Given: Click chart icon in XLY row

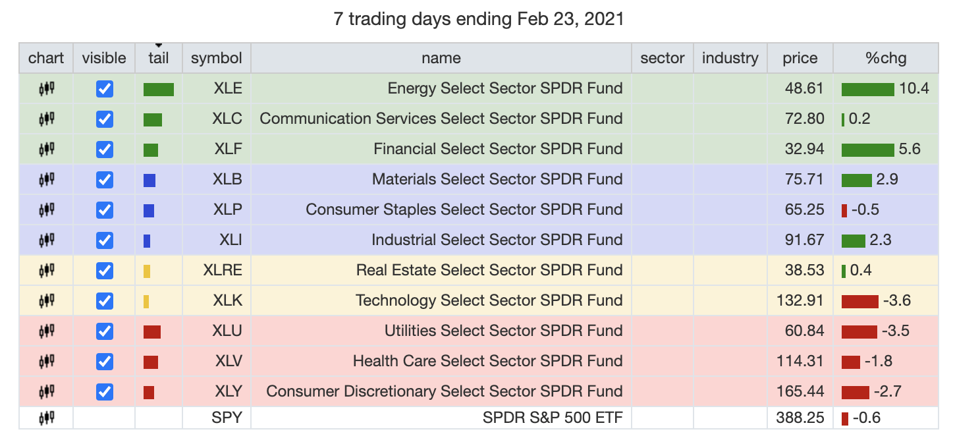Looking at the screenshot, I should [x=46, y=391].
